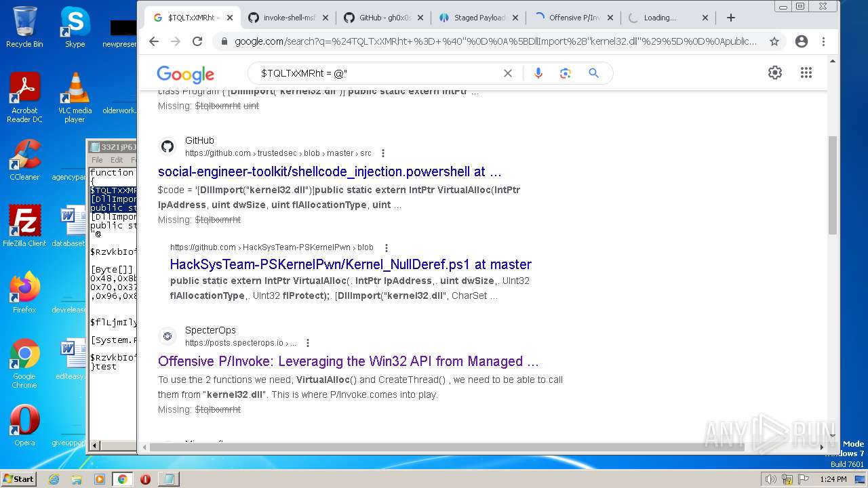868x488 pixels.
Task: Open HackSysTeam-PSKernelPwn Kernel_NullDeref.ps1 result
Action: pyautogui.click(x=351, y=264)
